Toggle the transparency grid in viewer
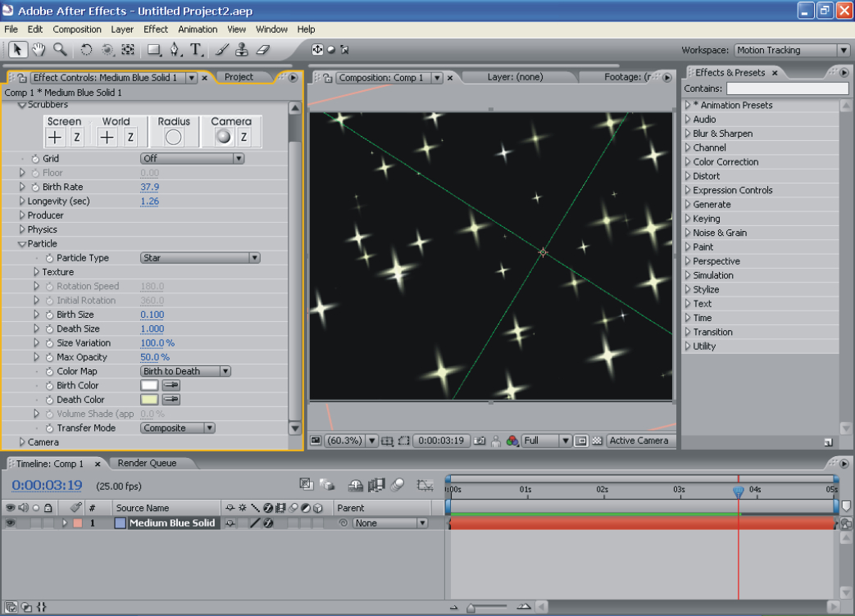The height and width of the screenshot is (616, 855). click(x=597, y=441)
